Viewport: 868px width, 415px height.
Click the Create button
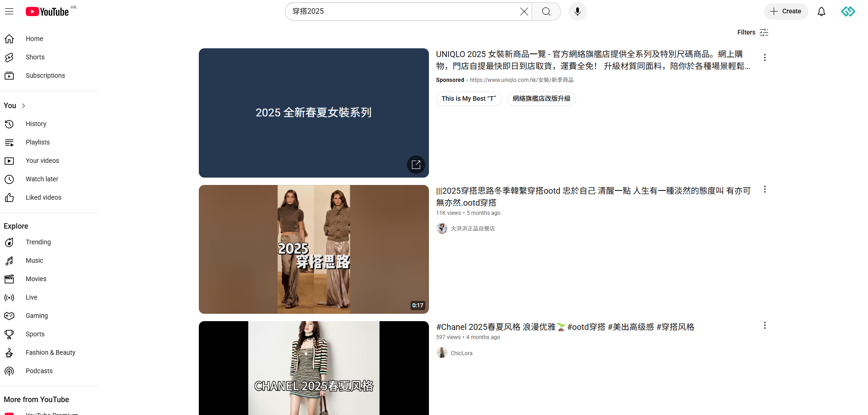pyautogui.click(x=786, y=12)
